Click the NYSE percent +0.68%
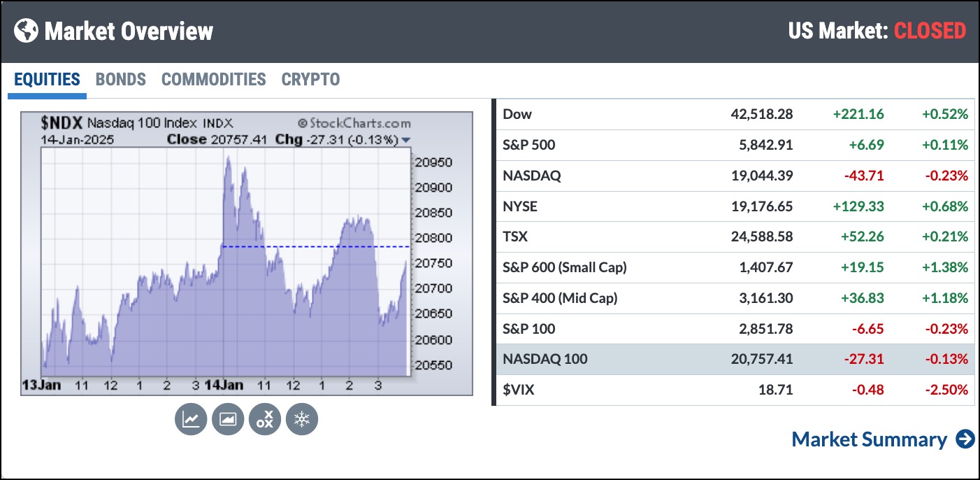The width and height of the screenshot is (980, 480). (x=944, y=206)
